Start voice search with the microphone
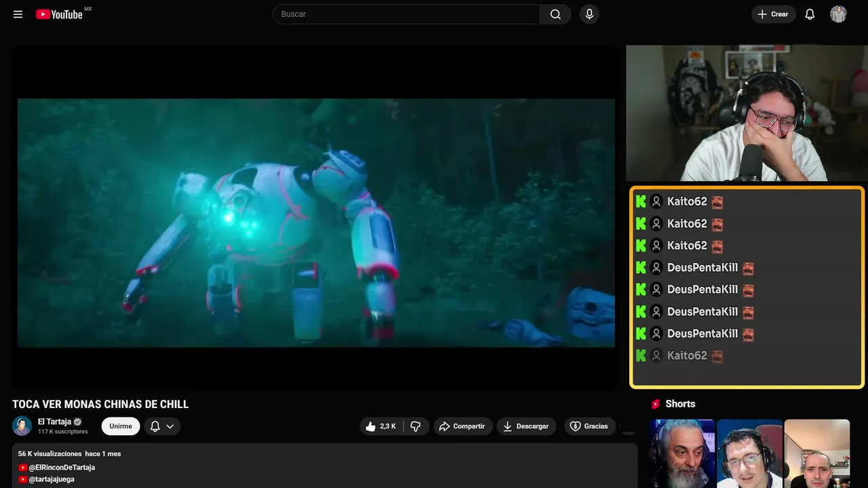Image resolution: width=868 pixels, height=488 pixels. [x=589, y=14]
